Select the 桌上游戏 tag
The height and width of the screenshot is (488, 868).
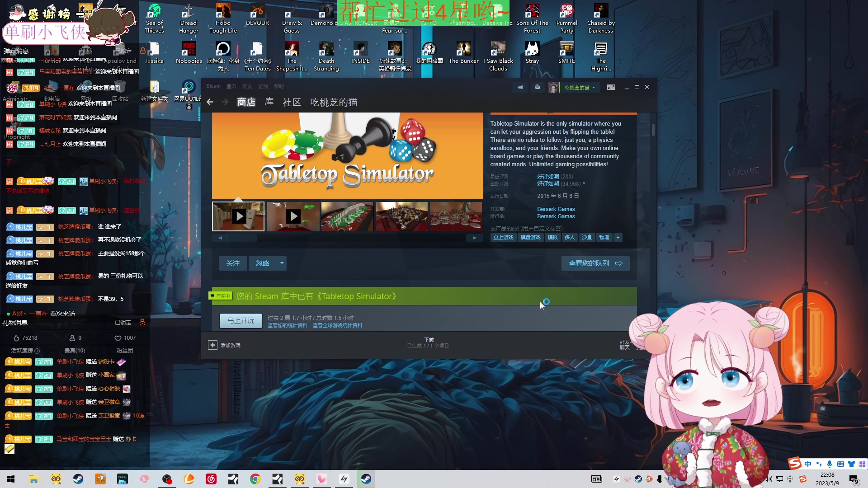[503, 237]
